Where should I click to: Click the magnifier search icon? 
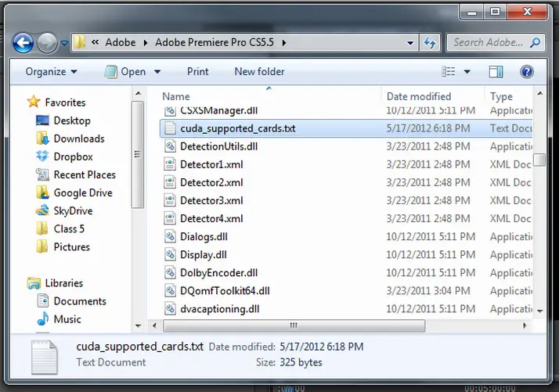click(x=535, y=43)
